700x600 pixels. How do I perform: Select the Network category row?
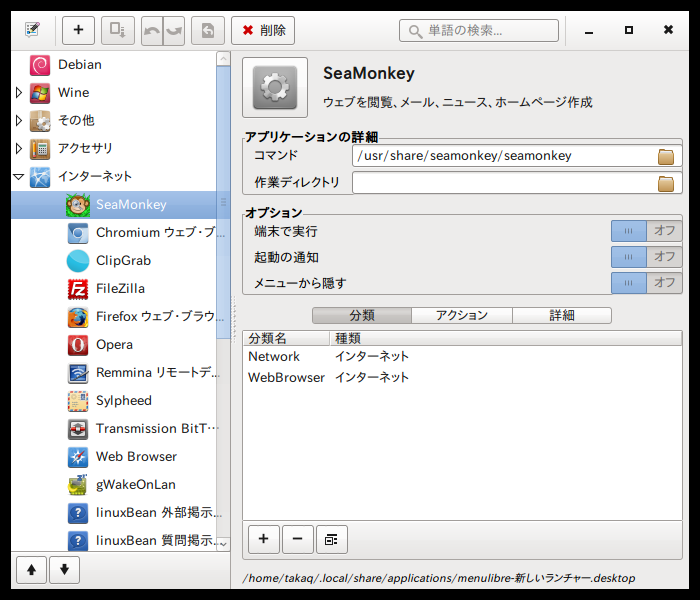coord(462,356)
